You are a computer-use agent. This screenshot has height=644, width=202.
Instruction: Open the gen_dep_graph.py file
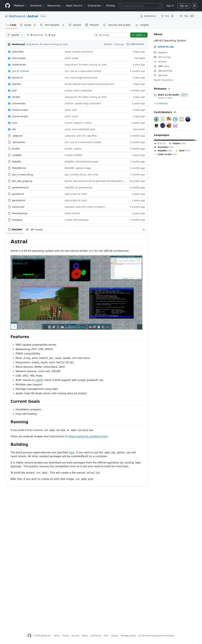(x=22, y=181)
